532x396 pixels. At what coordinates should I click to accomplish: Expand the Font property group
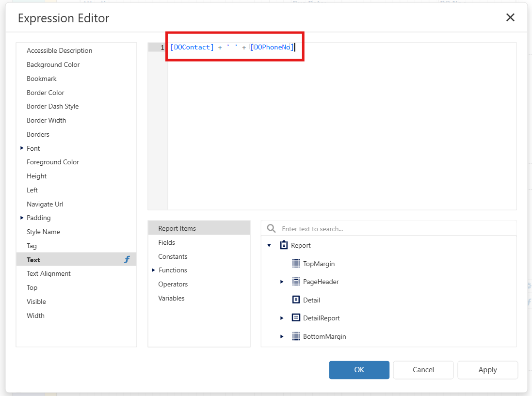click(x=22, y=148)
